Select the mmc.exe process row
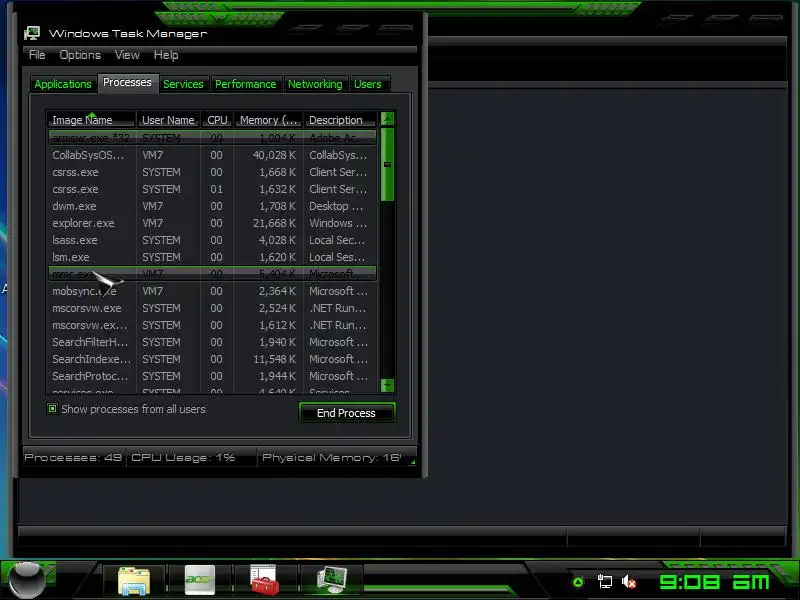The image size is (800, 600). (x=212, y=274)
